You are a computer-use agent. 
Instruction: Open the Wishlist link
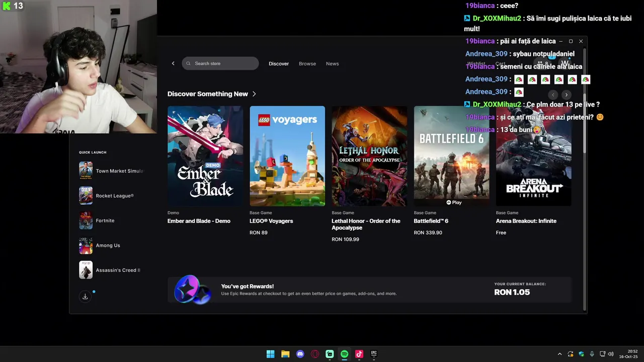pos(476,64)
